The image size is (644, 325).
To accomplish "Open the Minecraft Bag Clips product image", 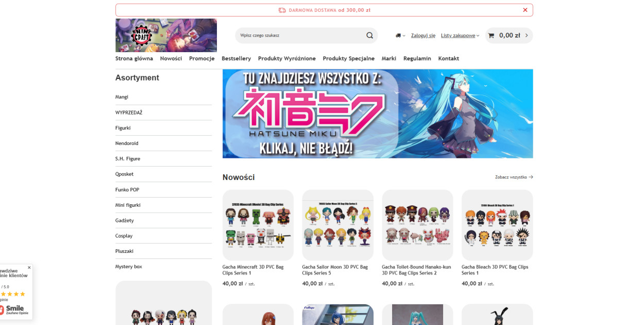I will [258, 225].
